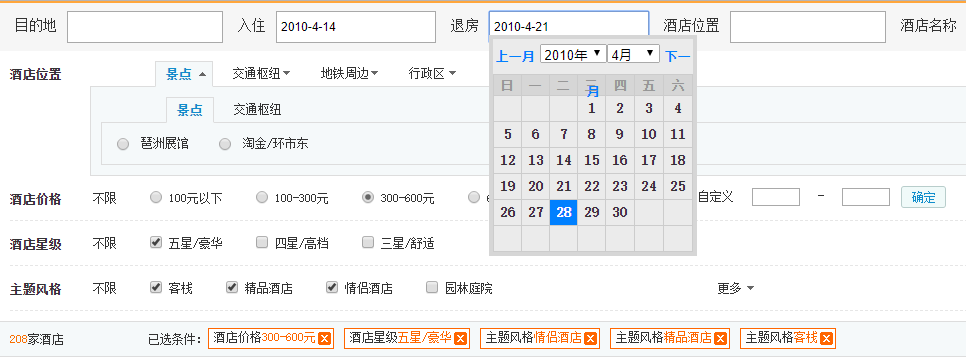Uncheck the 精品酒店 theme checkbox
The height and width of the screenshot is (364, 966).
pyautogui.click(x=232, y=287)
